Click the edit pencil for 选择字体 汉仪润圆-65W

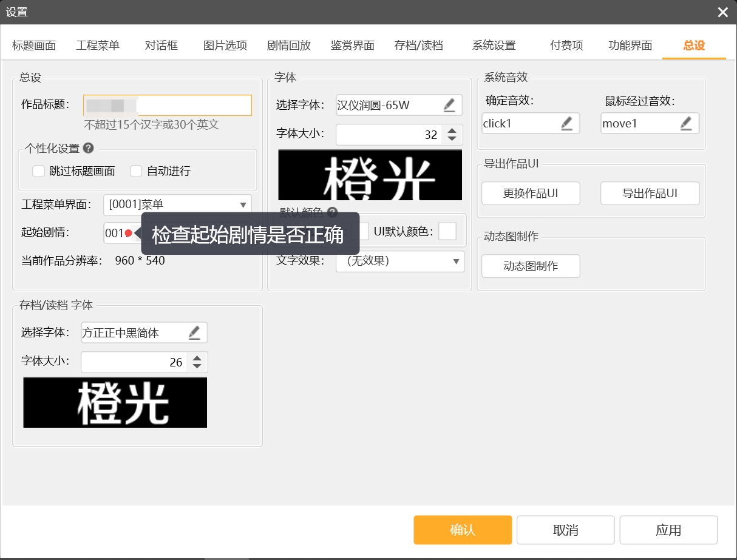(x=449, y=106)
